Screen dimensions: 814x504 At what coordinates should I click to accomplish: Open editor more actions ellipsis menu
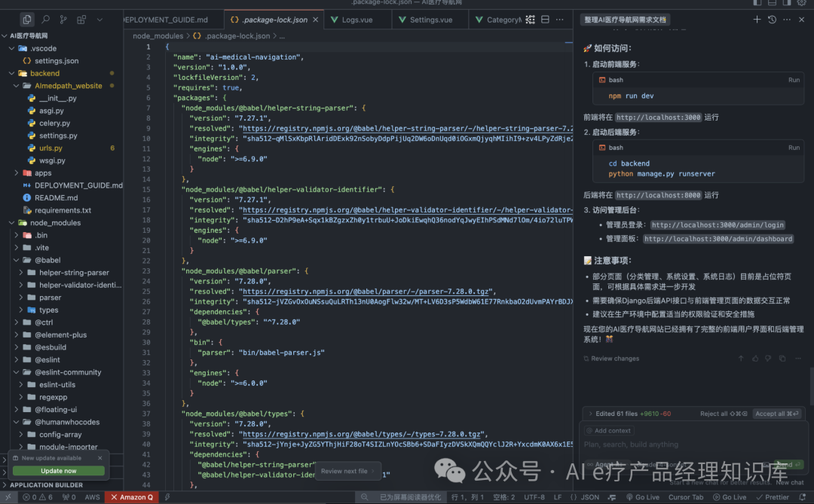tap(559, 19)
